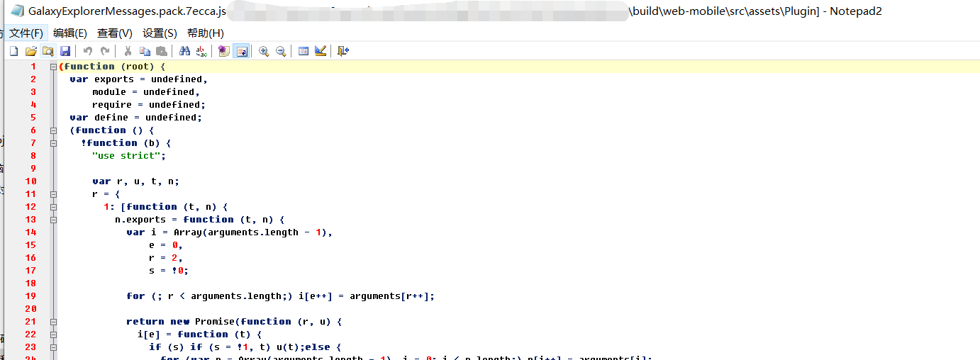Click text "module = undefined,"

146,92
